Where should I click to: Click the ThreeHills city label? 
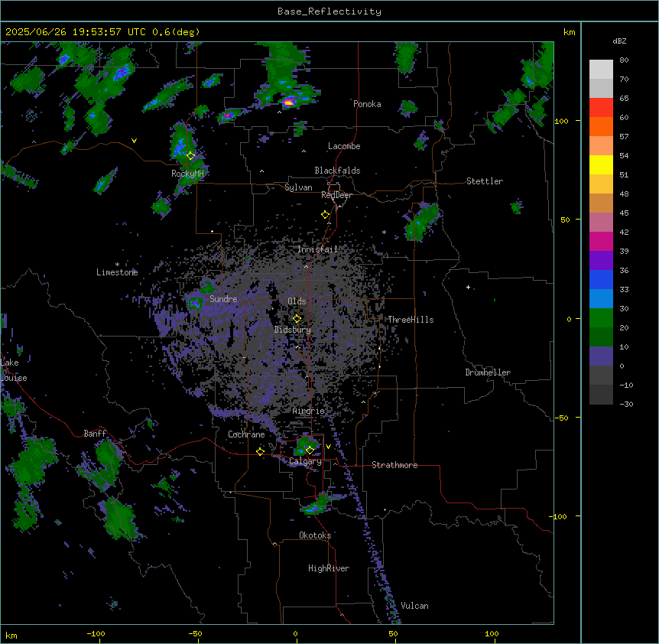(411, 320)
